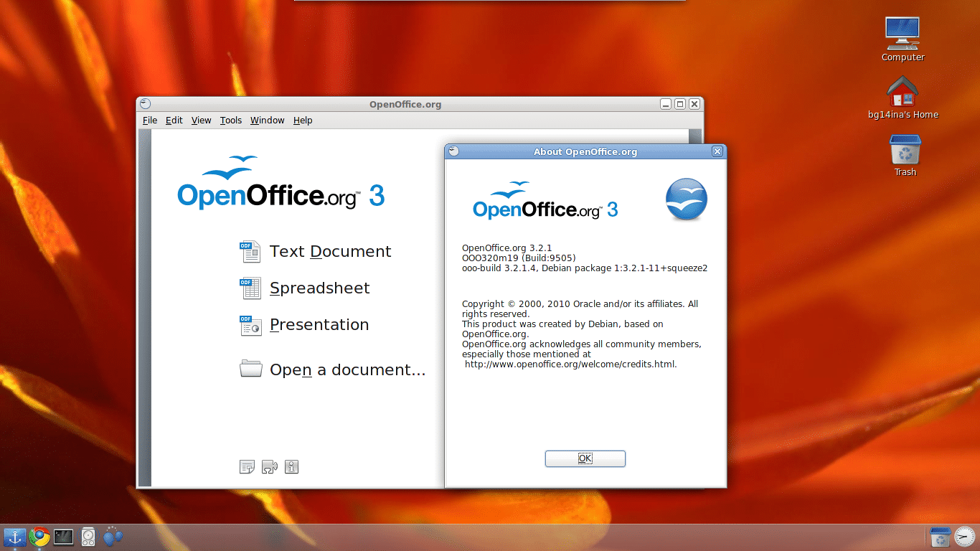980x551 pixels.
Task: Click the "OOO320m19 (Build:9505)" line
Action: point(519,258)
